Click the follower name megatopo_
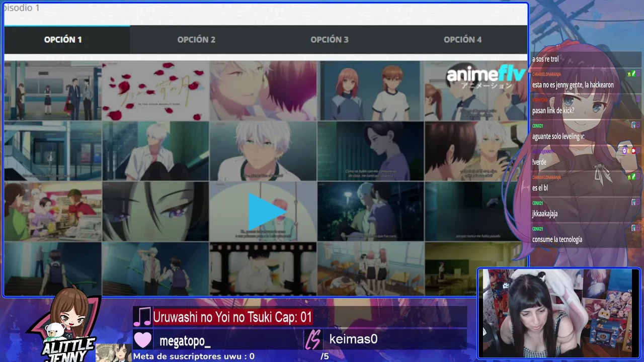Viewport: 644px width, 362px height. (185, 341)
